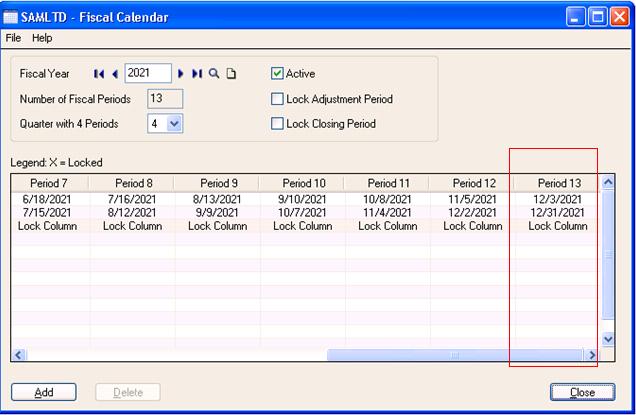Click the Fiscal Year input field
The width and height of the screenshot is (636, 415).
click(148, 73)
